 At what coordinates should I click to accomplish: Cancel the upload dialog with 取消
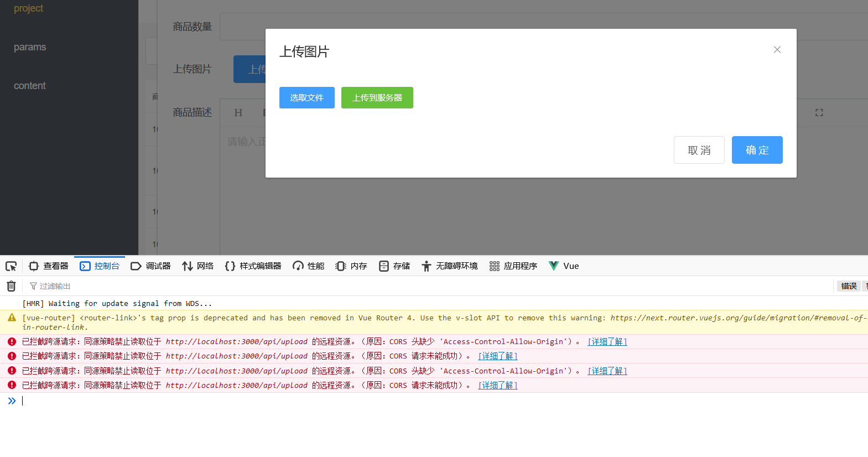[x=699, y=150]
